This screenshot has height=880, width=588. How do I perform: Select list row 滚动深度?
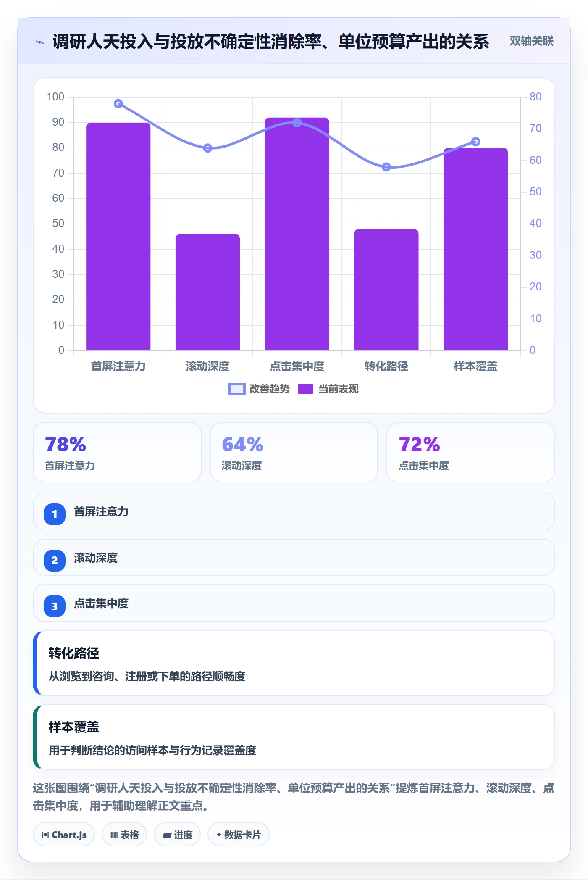pos(294,558)
